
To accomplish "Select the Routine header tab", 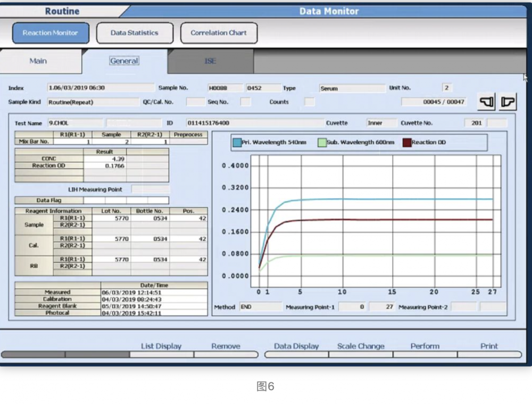I will [62, 11].
